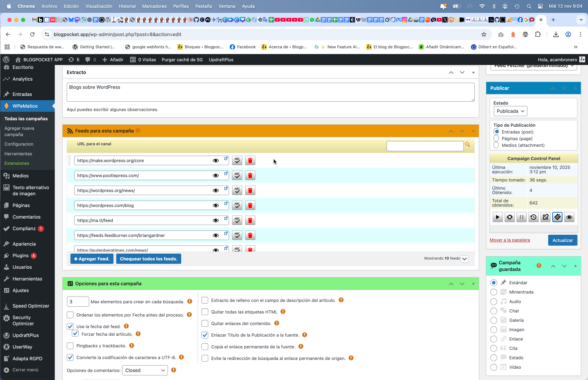
Task: Enable Quitar todas las etiquetas HTML checkbox
Action: click(205, 312)
